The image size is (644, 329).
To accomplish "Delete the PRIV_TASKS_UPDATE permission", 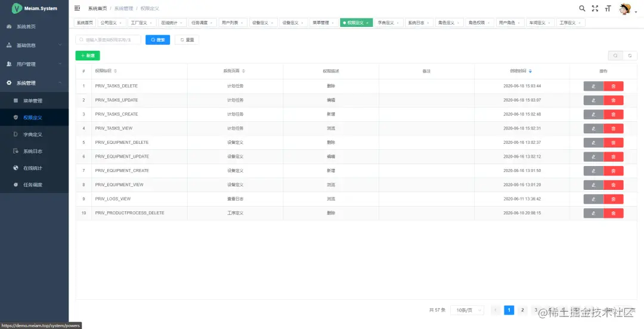I will [614, 100].
